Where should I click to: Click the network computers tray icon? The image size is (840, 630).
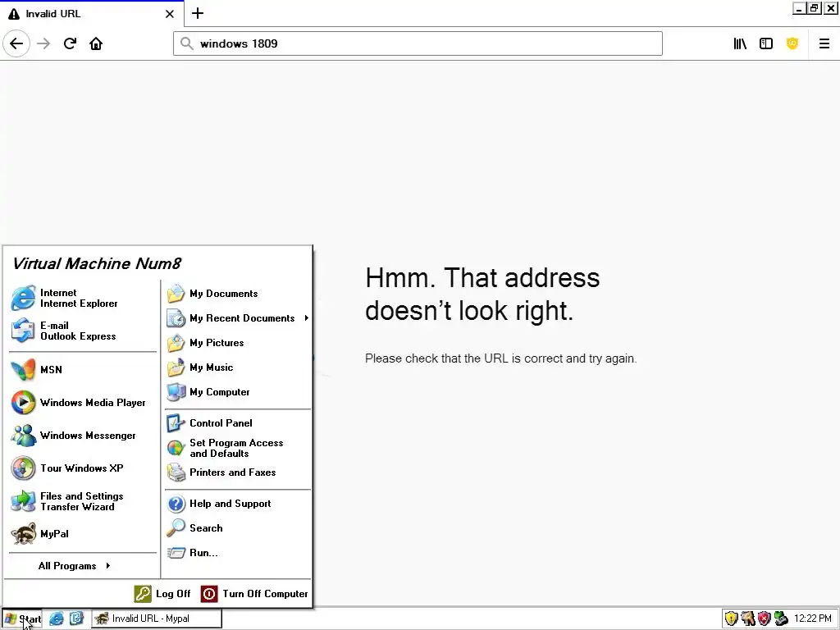tap(781, 619)
